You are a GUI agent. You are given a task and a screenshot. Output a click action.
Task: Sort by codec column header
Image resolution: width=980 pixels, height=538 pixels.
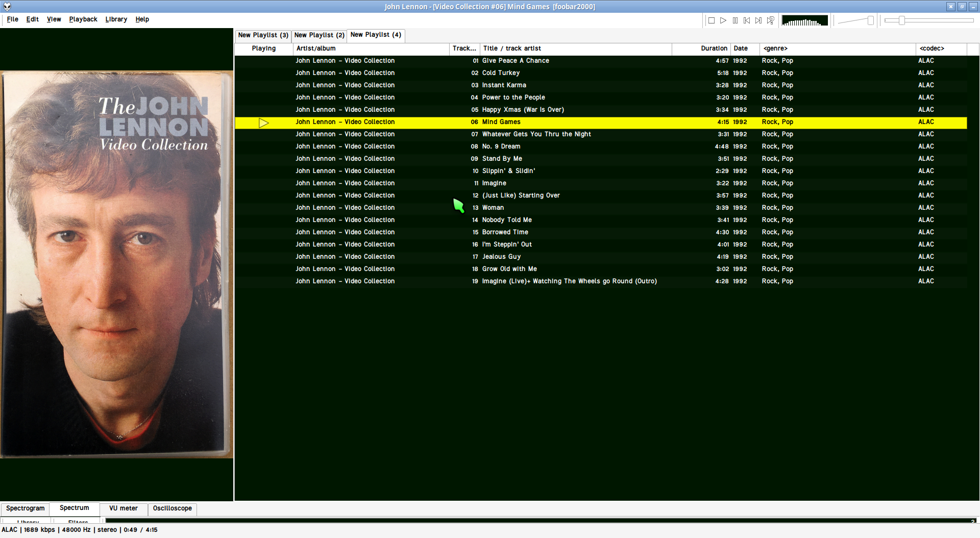click(941, 48)
